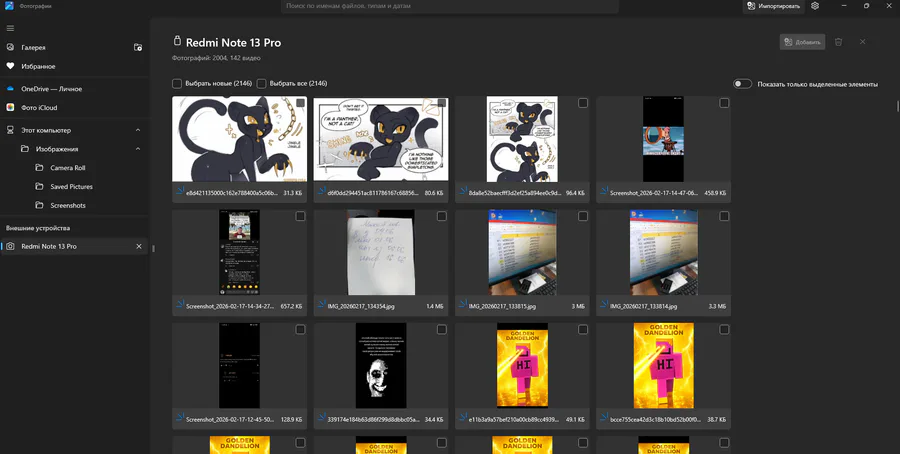Select checkbox on IMG_20260217_133815.jpg
Image resolution: width=900 pixels, height=454 pixels.
click(583, 216)
